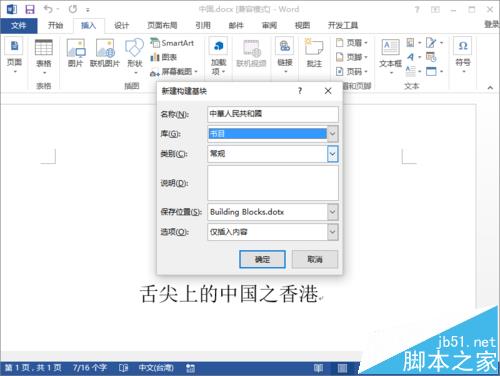Click the 登录 (Sign in) link

click(x=492, y=24)
